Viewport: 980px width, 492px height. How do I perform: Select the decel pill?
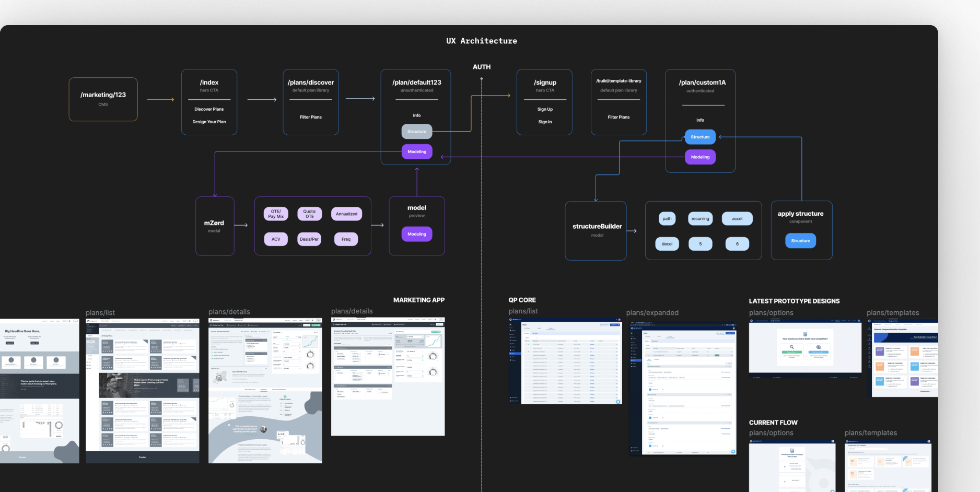click(x=667, y=244)
